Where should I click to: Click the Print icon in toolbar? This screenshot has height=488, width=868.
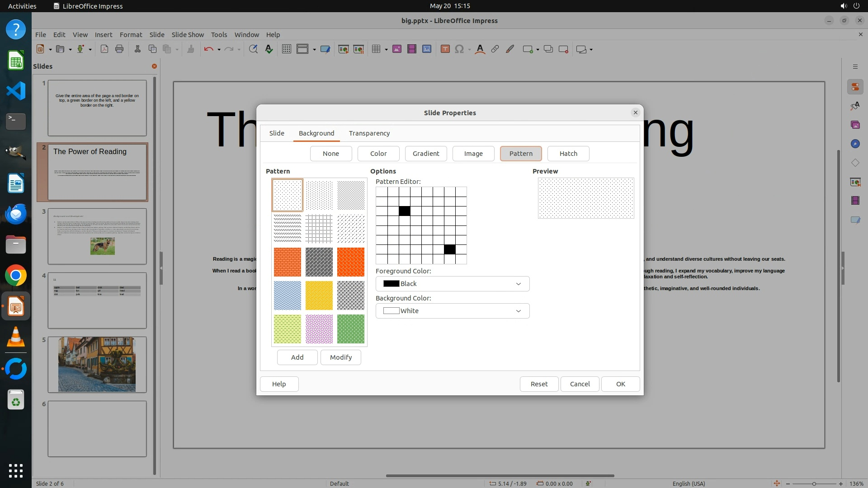[119, 49]
